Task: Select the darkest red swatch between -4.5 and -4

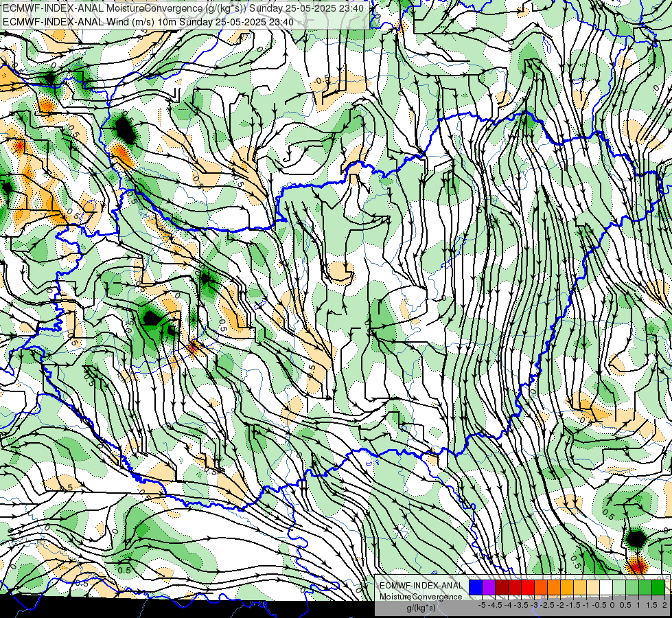Action: pyautogui.click(x=502, y=588)
